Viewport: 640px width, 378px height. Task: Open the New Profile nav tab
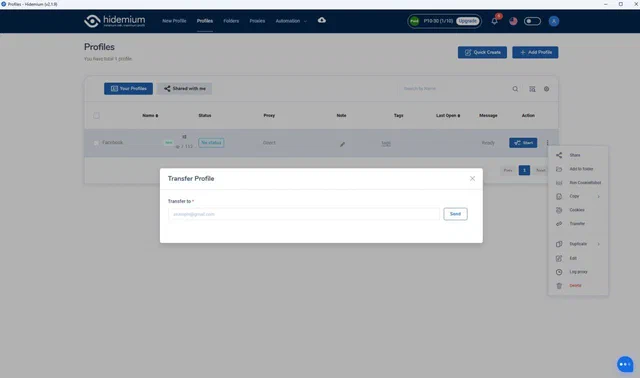point(174,21)
